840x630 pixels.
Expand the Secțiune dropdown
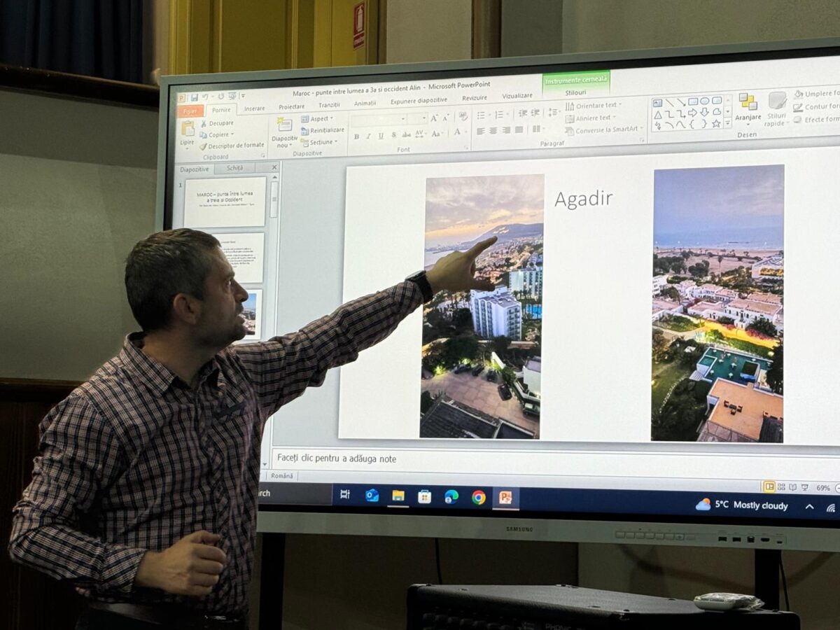coord(320,142)
